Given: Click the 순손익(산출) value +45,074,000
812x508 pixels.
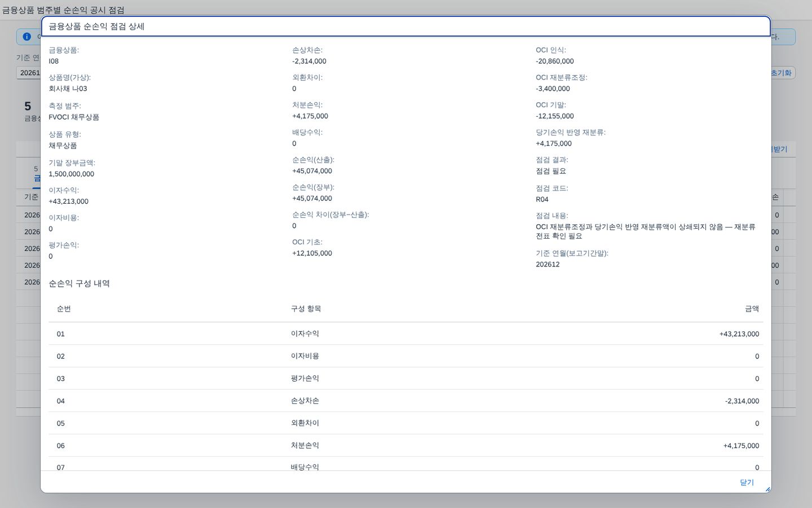Looking at the screenshot, I should tap(312, 171).
